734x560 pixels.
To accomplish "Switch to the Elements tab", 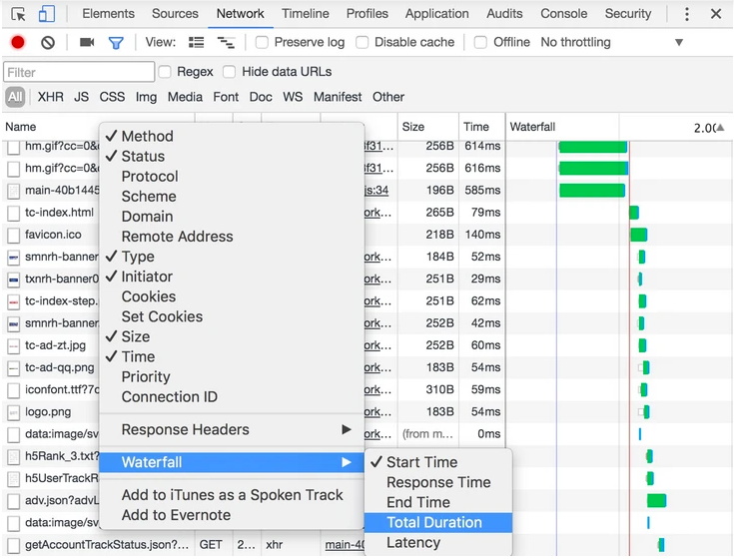I will point(108,14).
